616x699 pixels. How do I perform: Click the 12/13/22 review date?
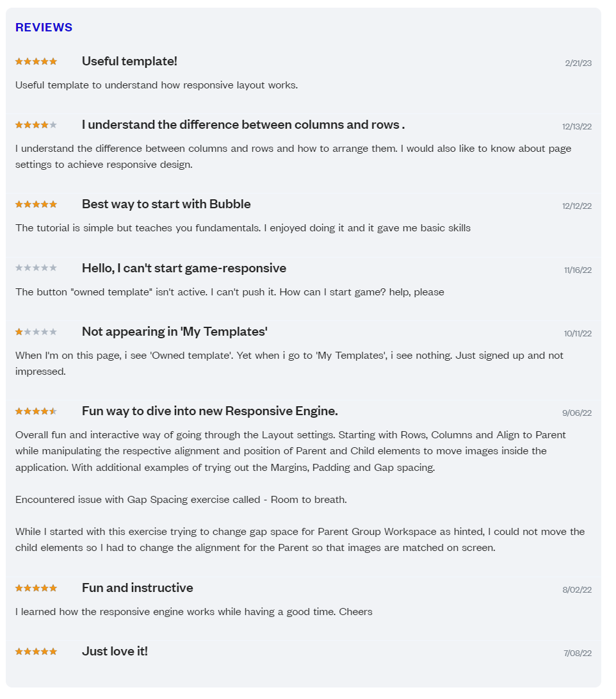(x=577, y=127)
